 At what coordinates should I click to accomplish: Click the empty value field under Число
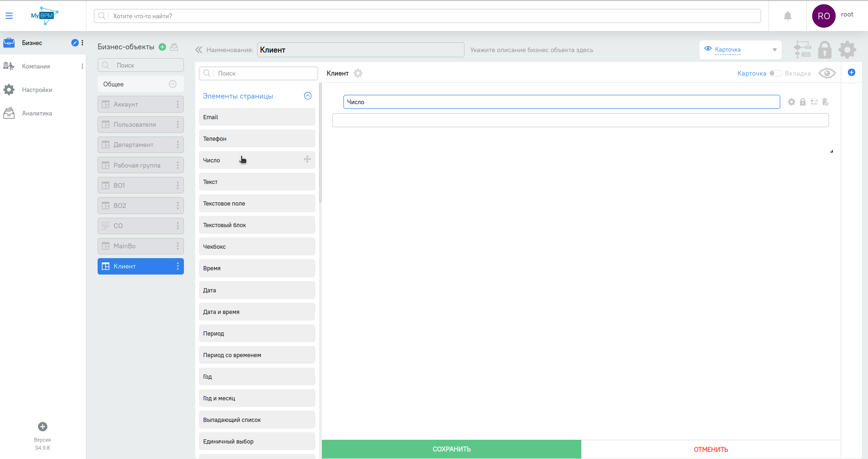pos(580,120)
